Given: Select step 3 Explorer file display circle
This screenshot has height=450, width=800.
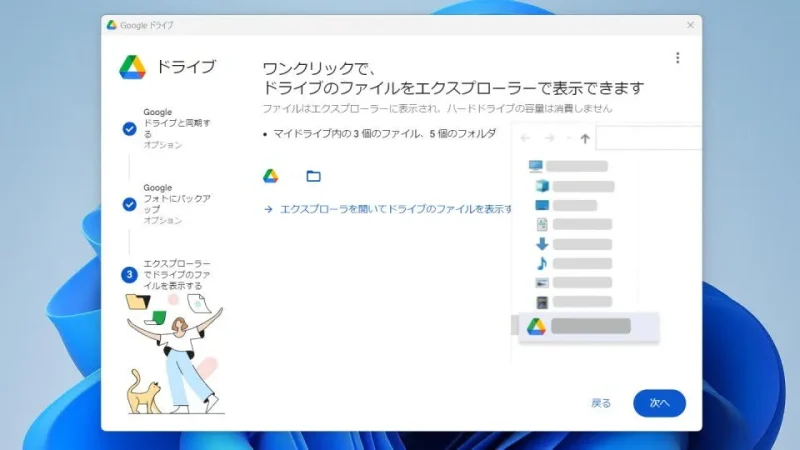Looking at the screenshot, I should point(129,274).
